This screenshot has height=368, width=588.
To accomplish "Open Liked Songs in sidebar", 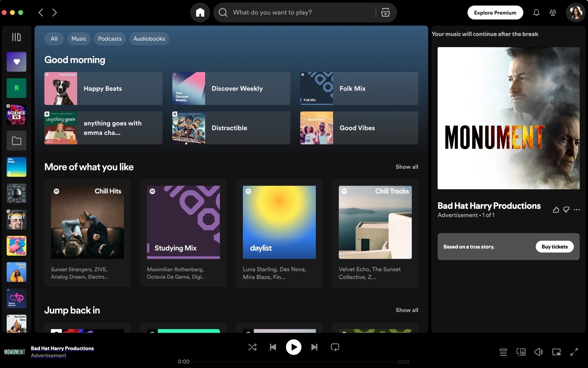I will 16,62.
